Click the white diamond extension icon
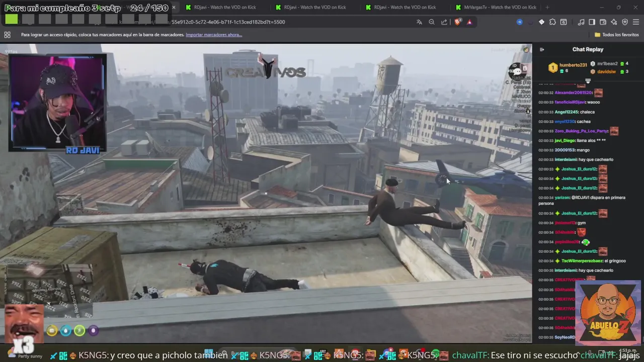 541,22
